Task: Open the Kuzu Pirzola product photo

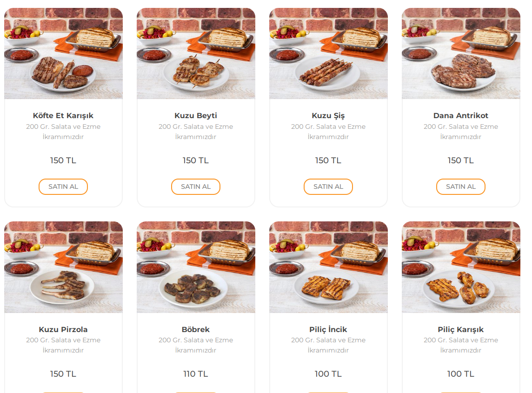Action: tap(63, 267)
